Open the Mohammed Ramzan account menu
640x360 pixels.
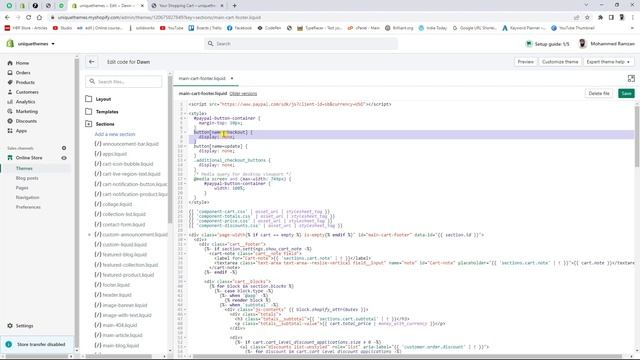tap(607, 44)
